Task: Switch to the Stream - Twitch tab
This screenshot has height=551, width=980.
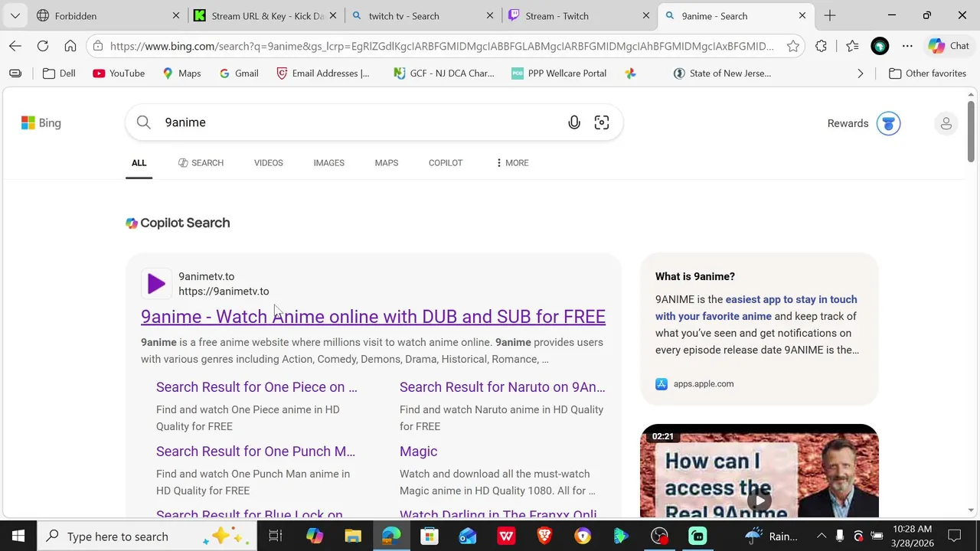Action: point(578,15)
